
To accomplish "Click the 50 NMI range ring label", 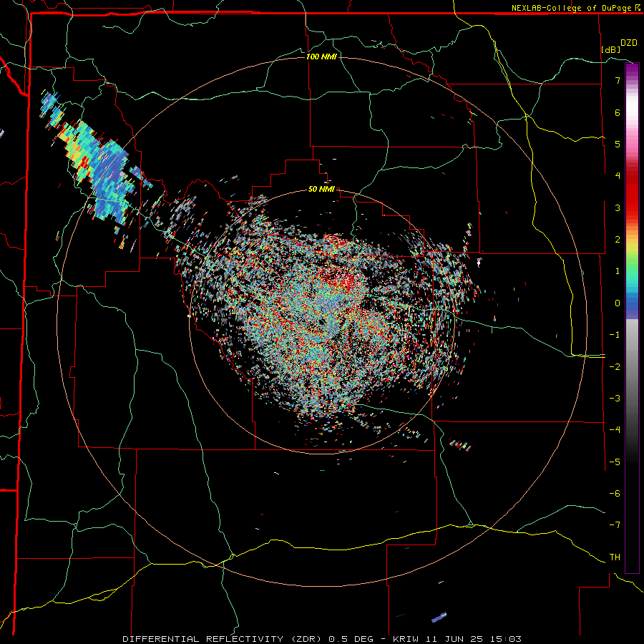I will 321,190.
